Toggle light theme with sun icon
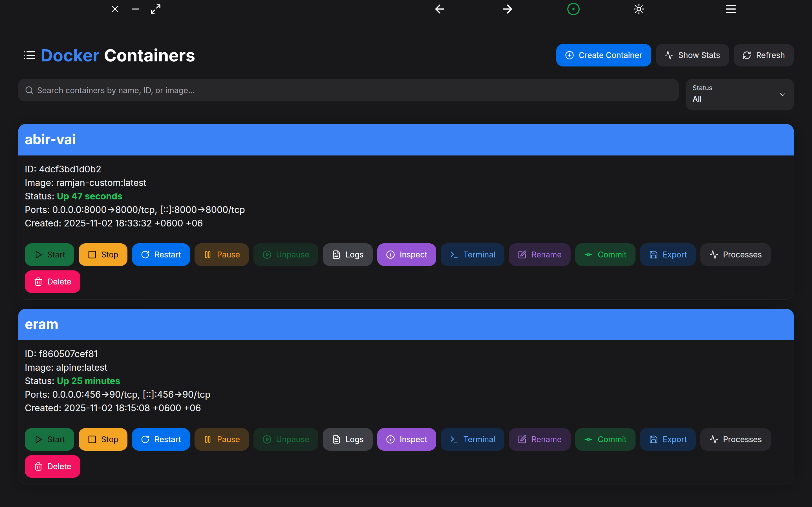Image resolution: width=812 pixels, height=507 pixels. (639, 9)
